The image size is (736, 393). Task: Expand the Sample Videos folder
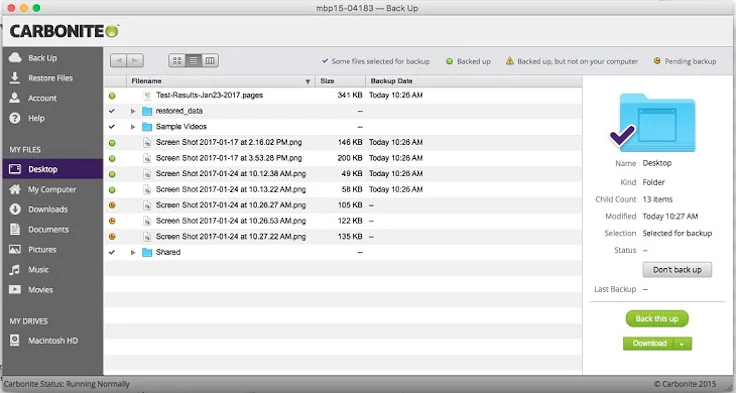133,127
